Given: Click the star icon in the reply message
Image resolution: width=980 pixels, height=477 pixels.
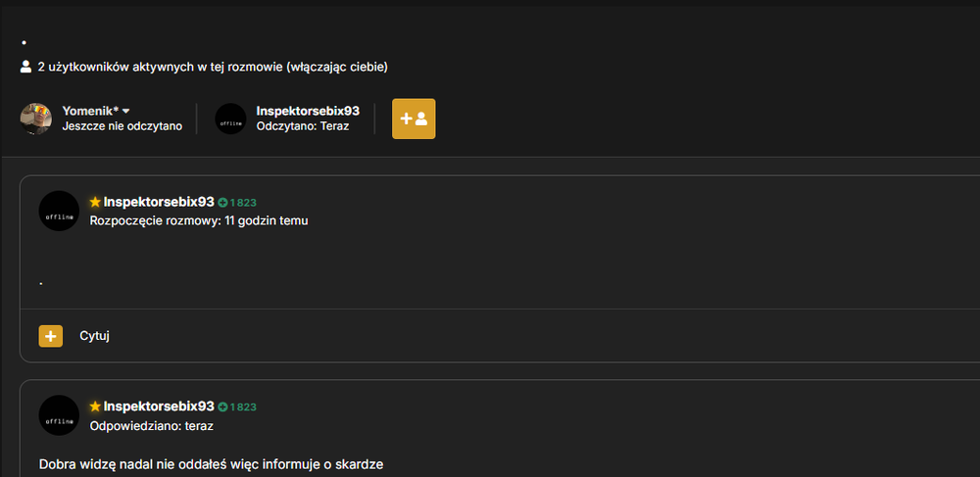Looking at the screenshot, I should pyautogui.click(x=95, y=406).
